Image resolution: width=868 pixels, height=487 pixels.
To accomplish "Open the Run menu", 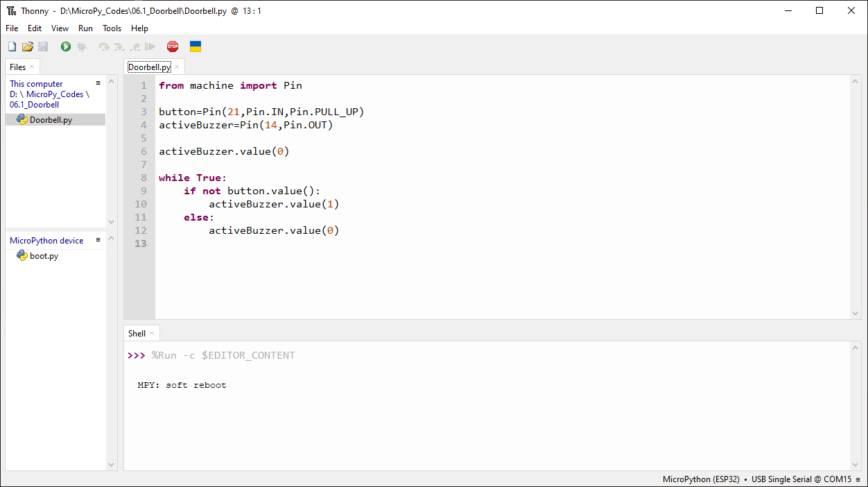I will point(85,28).
